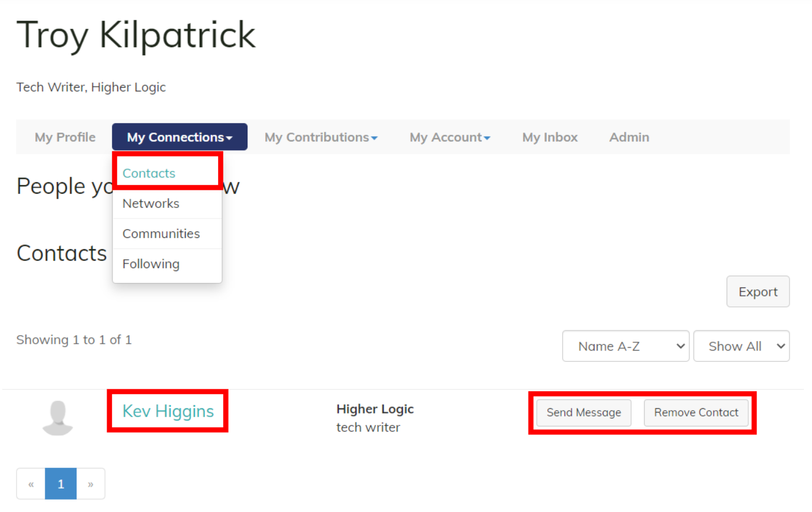This screenshot has height=512, width=812.
Task: Click Kev Higgins' avatar picture
Action: [x=58, y=418]
